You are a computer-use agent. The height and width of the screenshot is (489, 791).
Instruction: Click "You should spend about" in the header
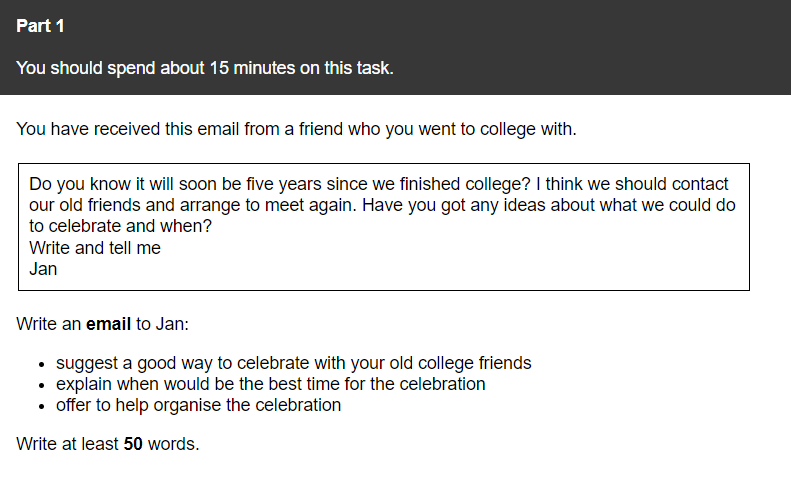point(110,69)
